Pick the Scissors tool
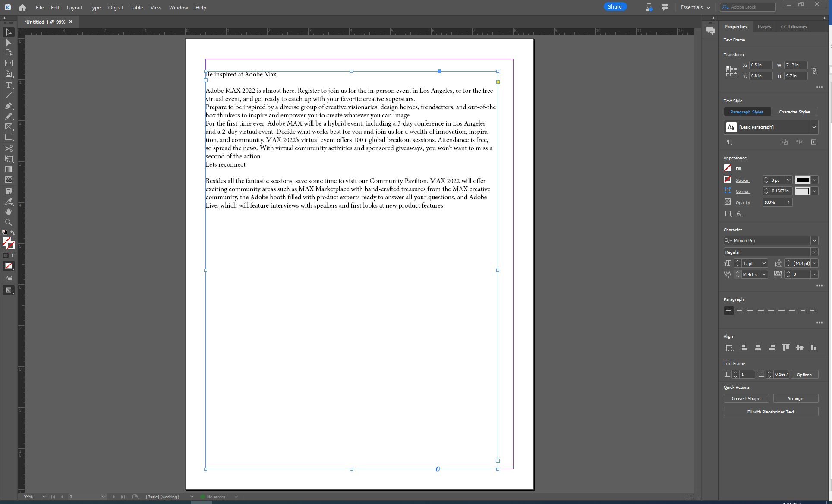832x504 pixels. 9,148
